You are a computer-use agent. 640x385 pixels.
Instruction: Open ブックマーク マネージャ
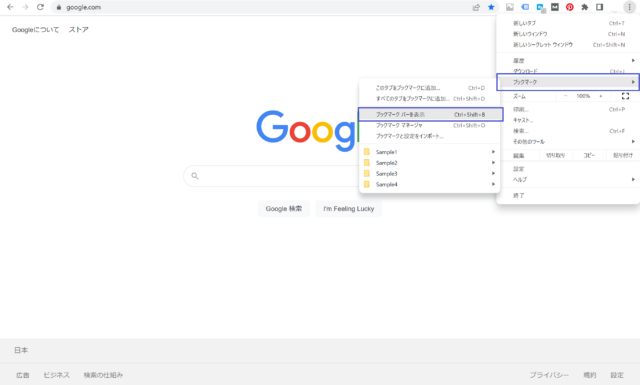click(x=429, y=125)
